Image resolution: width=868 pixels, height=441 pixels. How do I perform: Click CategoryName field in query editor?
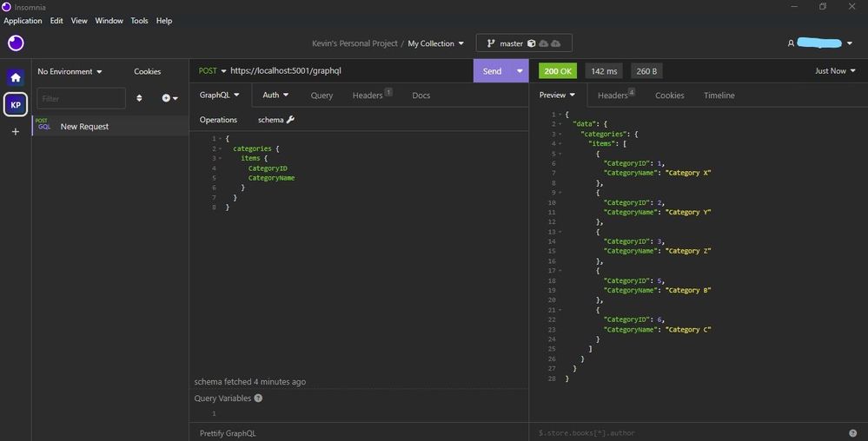(x=271, y=178)
